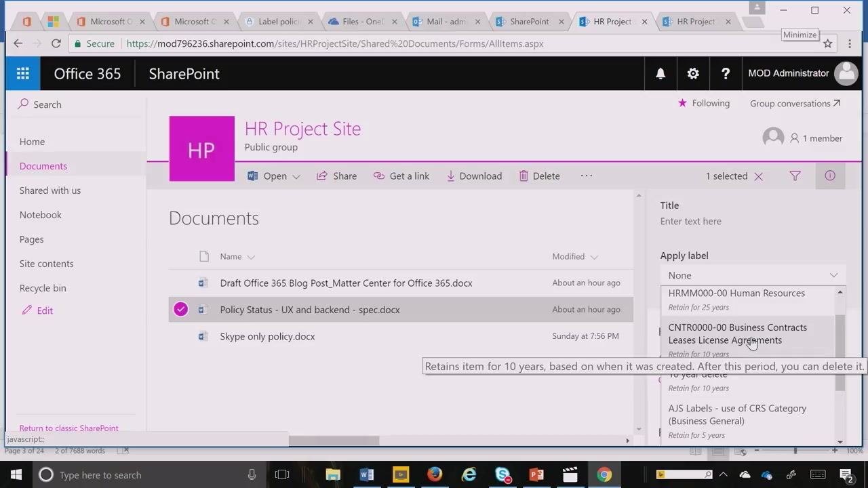Click the Title text field
This screenshot has width=868, height=488.
pyautogui.click(x=753, y=222)
